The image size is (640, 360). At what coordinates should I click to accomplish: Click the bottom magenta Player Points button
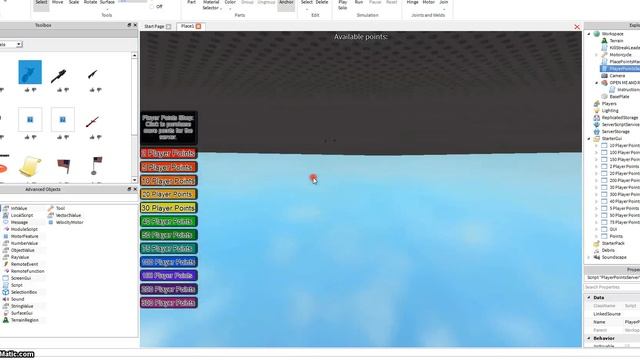(169, 303)
